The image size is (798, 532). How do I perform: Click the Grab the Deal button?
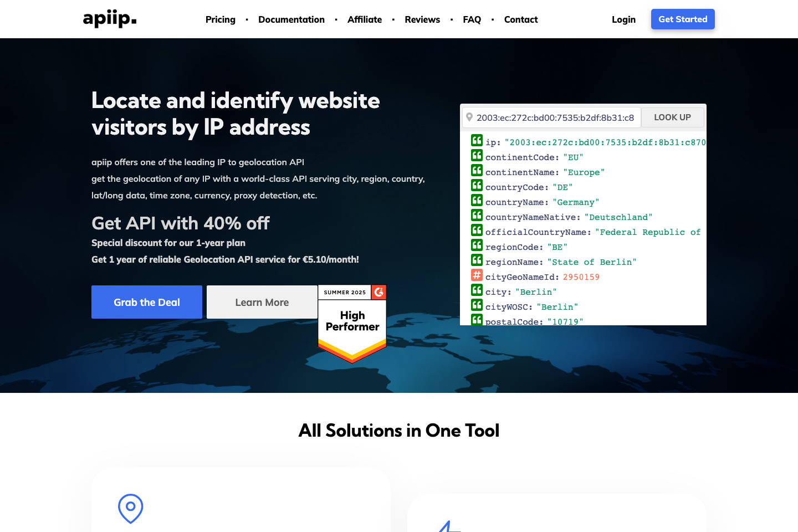[x=146, y=302]
